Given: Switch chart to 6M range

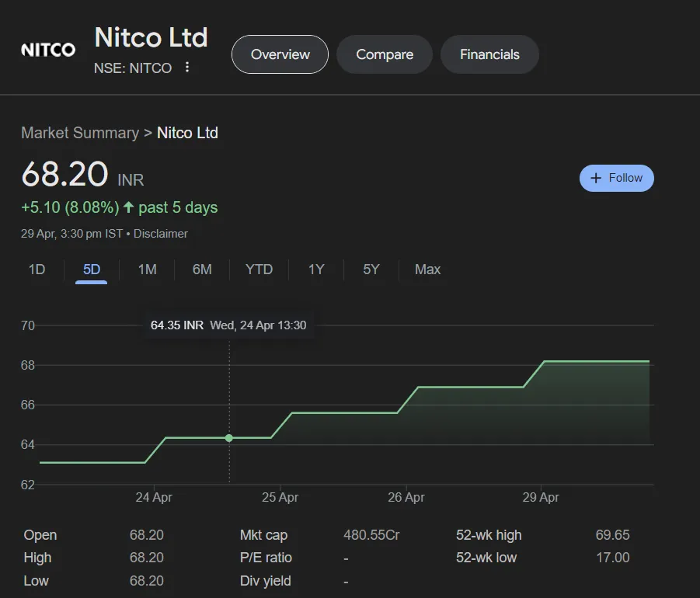Looking at the screenshot, I should tap(202, 269).
